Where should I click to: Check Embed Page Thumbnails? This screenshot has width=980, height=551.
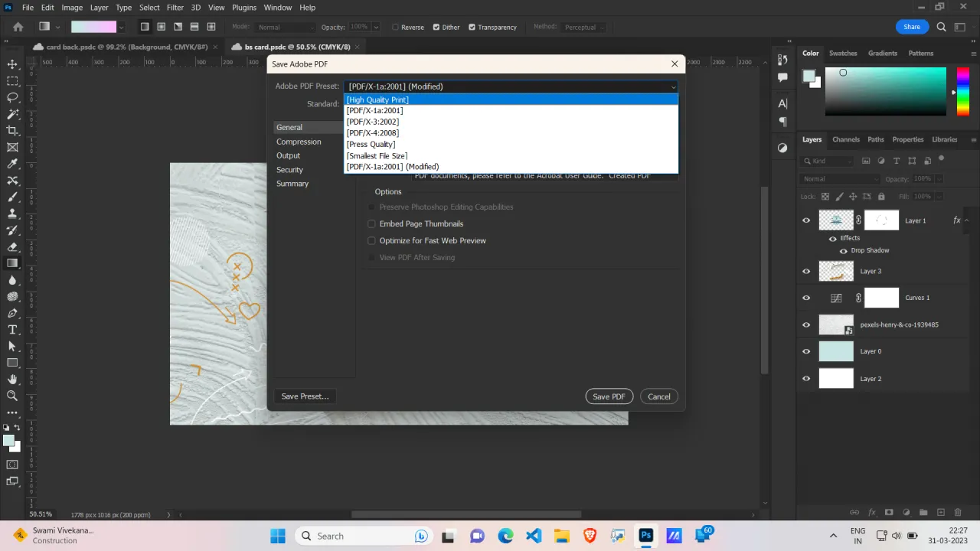pos(371,223)
